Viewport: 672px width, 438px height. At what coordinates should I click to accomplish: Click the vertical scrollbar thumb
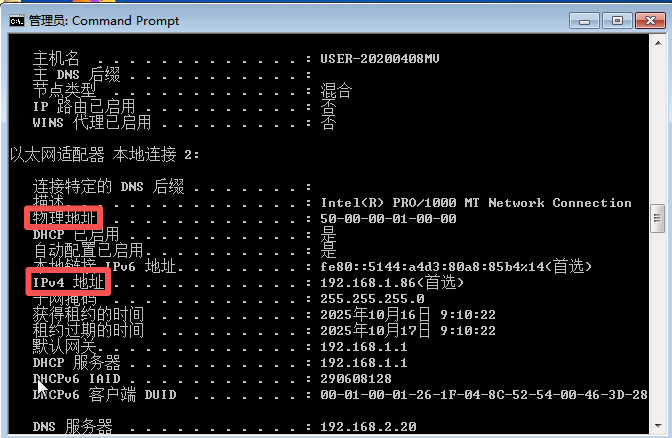coord(657,217)
